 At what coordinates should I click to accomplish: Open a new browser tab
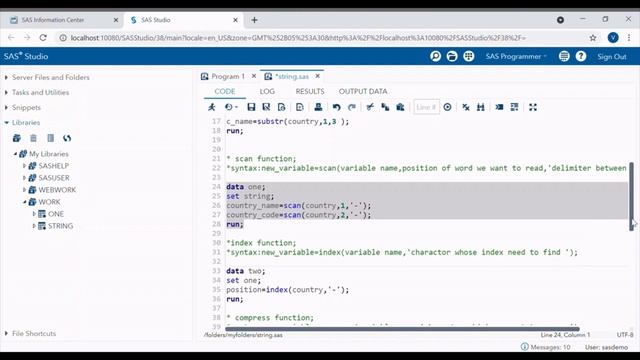254,20
